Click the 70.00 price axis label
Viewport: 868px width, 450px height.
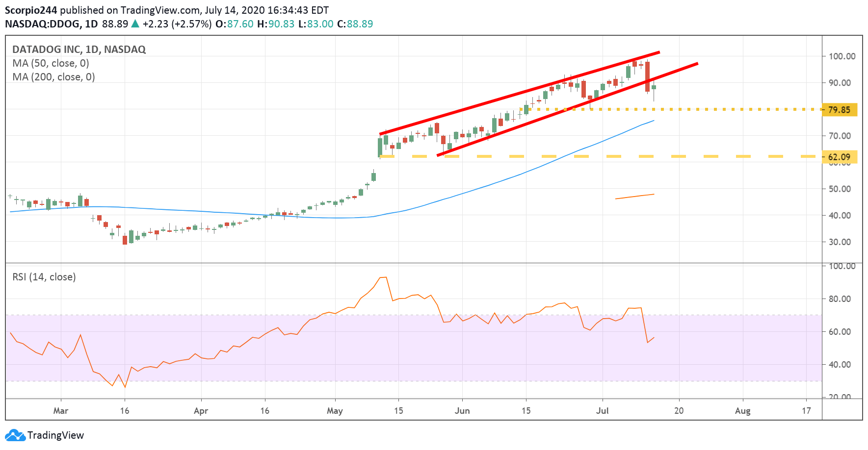click(x=840, y=136)
